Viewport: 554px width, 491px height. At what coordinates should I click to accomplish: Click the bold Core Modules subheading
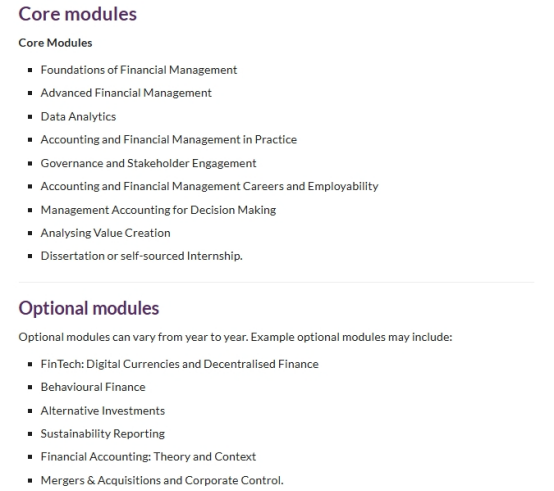(55, 43)
